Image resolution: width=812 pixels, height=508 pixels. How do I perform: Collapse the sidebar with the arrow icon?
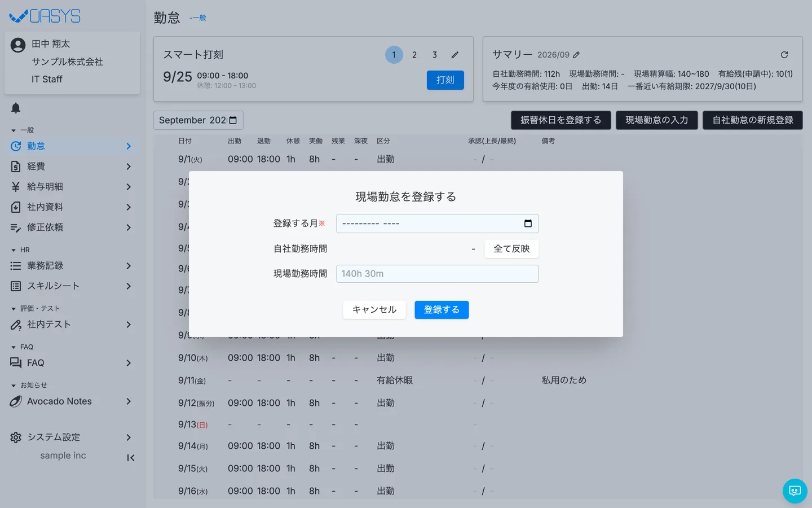[x=131, y=458]
